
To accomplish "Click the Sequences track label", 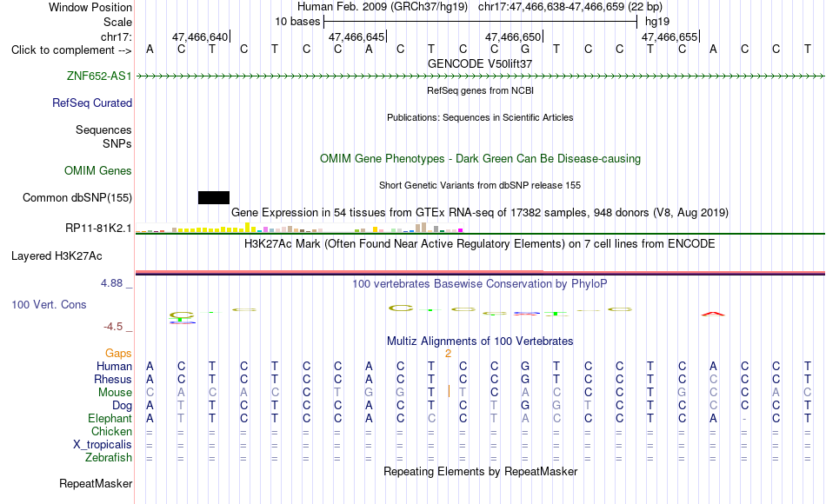I will (103, 129).
